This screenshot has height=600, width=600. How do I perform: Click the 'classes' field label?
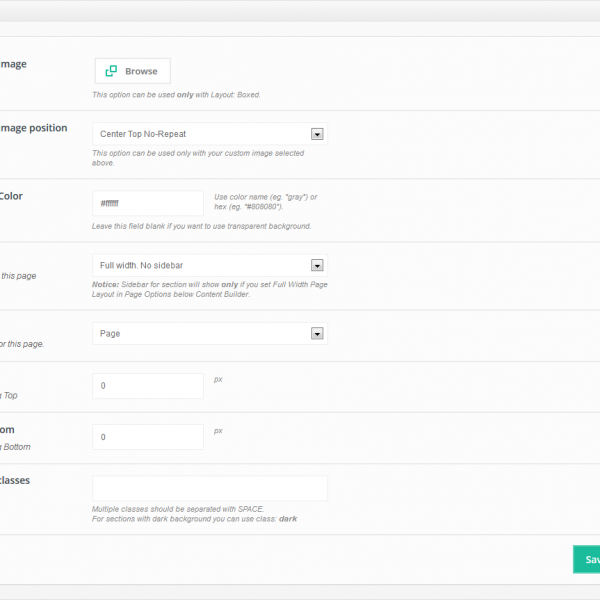pos(15,480)
